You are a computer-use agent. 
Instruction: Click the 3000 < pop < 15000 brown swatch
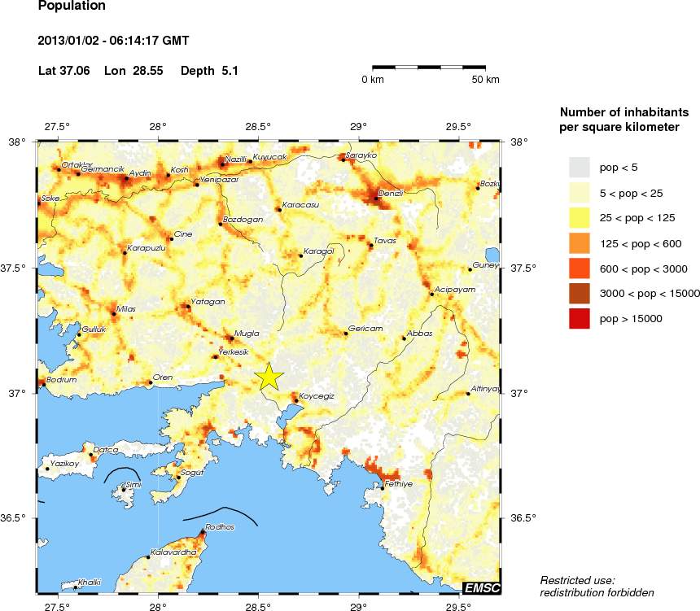(x=579, y=293)
